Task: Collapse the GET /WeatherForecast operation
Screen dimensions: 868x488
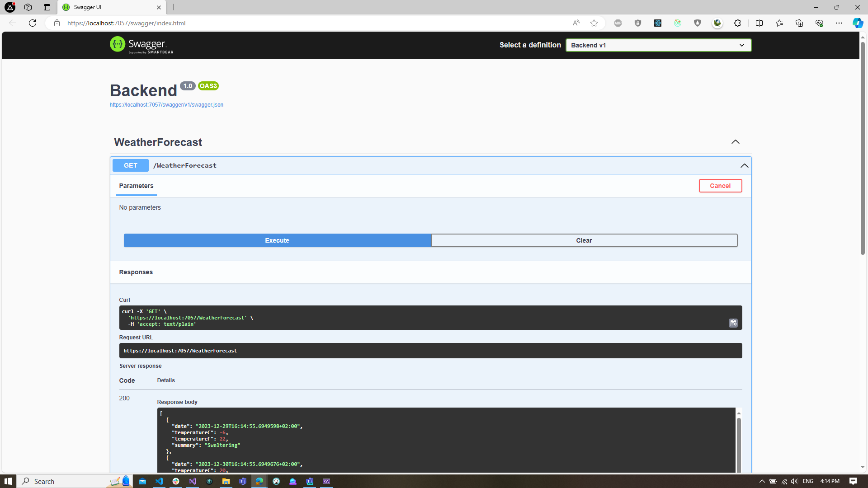Action: click(744, 165)
